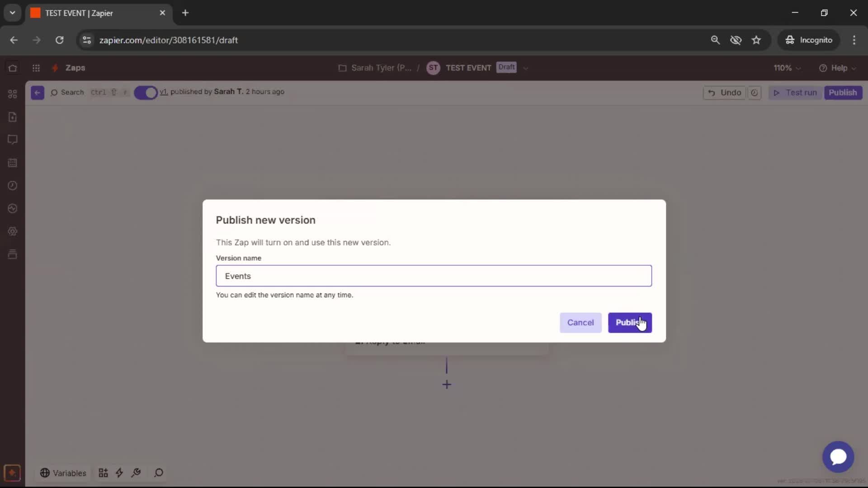Open the Incognito profile button
The image size is (868, 488).
pyautogui.click(x=809, y=40)
